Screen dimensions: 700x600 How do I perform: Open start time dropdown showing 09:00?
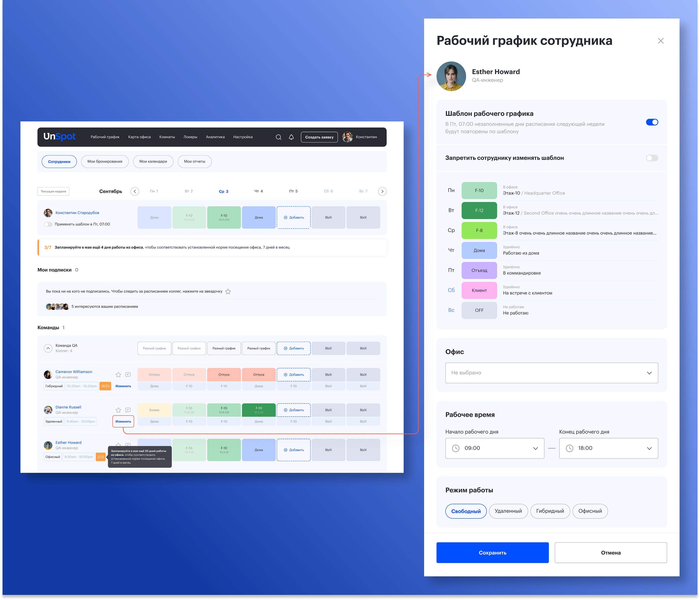495,448
